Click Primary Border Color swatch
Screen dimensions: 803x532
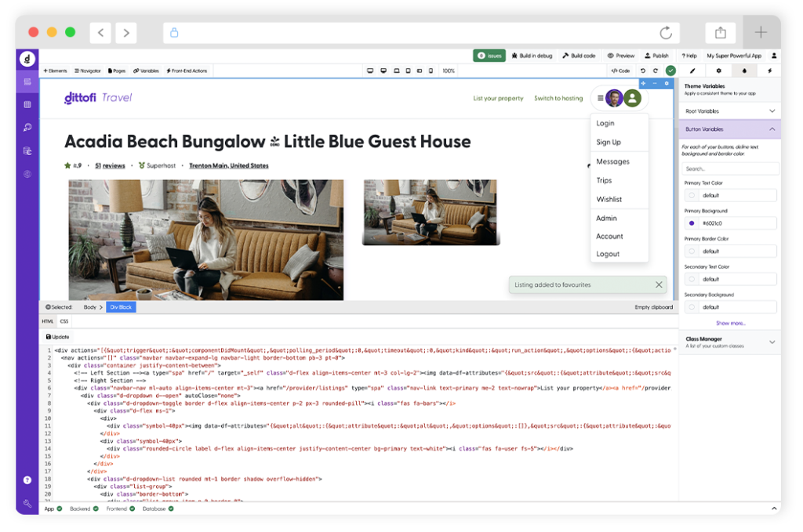pos(692,252)
